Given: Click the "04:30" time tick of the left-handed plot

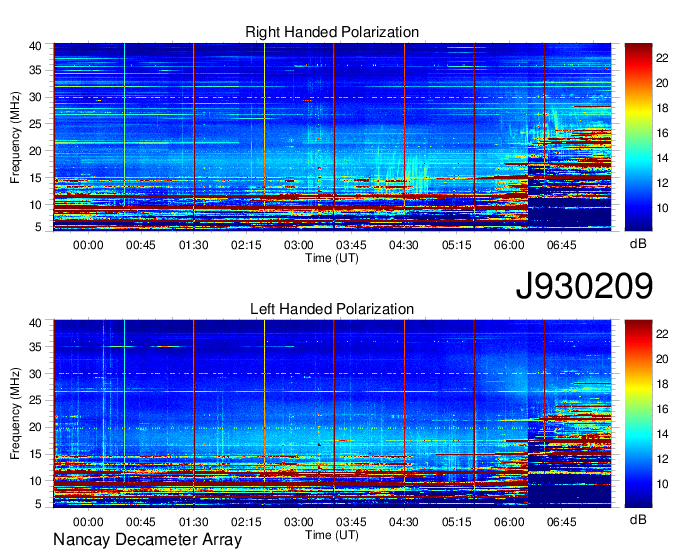Looking at the screenshot, I should click(x=404, y=522).
